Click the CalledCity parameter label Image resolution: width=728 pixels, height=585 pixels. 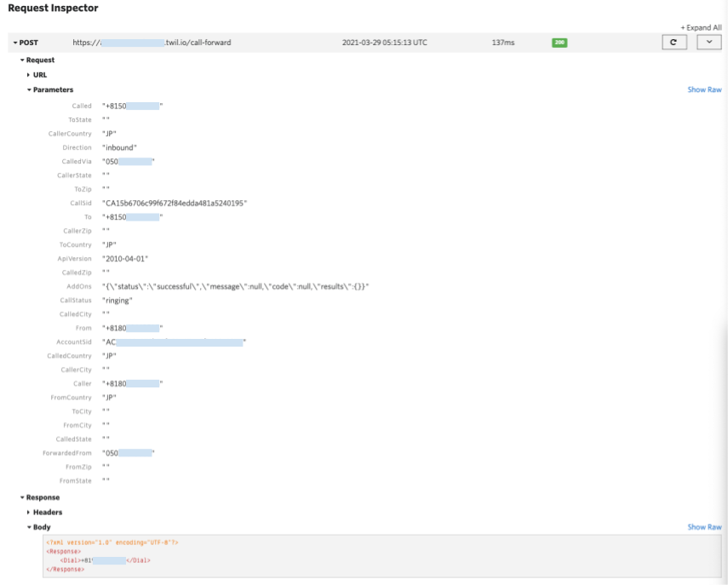pyautogui.click(x=75, y=314)
